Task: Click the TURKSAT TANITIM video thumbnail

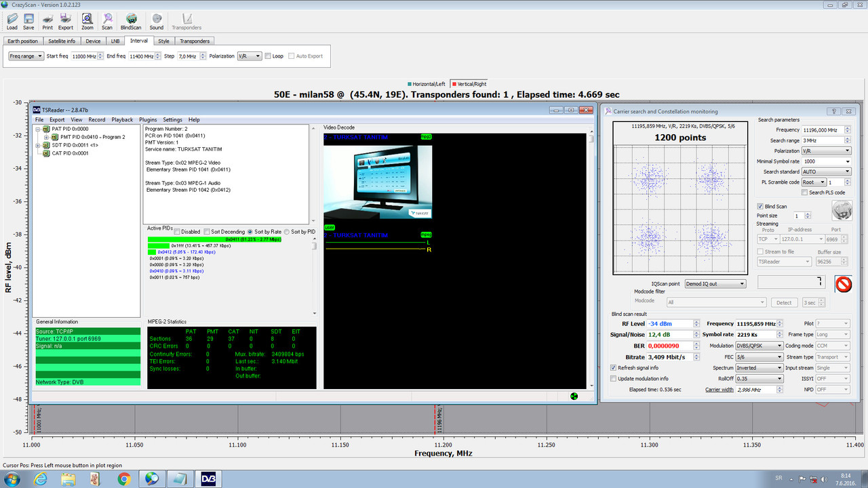Action: pos(378,182)
